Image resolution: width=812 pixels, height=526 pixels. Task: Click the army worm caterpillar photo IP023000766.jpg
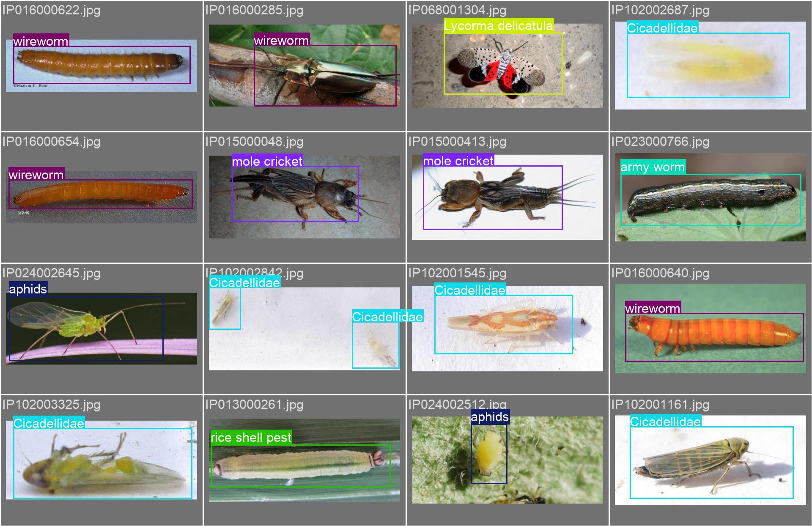pos(710,197)
